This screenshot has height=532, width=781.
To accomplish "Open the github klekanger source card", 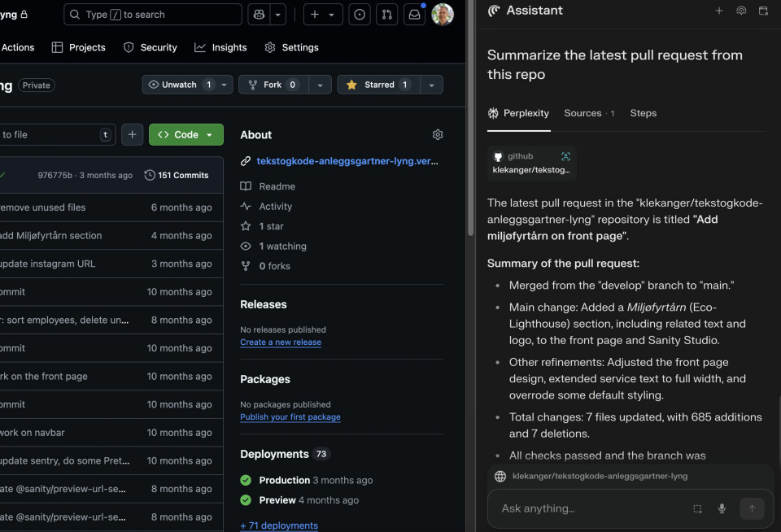I will (531, 163).
